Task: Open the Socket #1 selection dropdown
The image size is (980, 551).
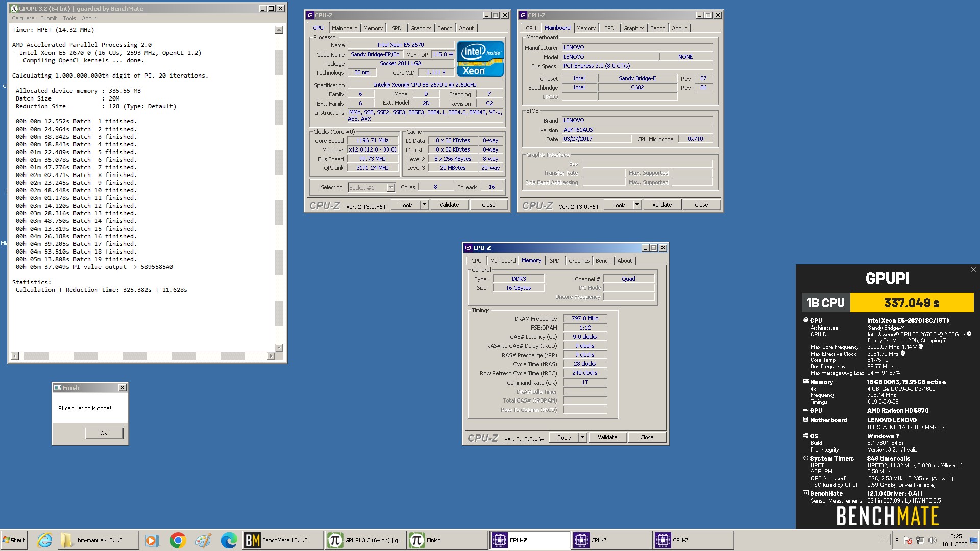Action: tap(390, 188)
